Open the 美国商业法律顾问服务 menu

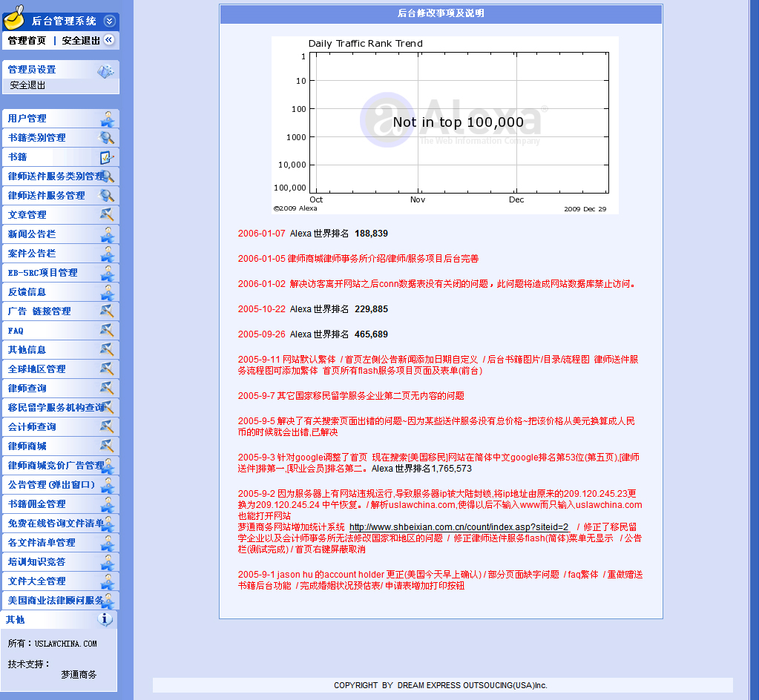61,601
